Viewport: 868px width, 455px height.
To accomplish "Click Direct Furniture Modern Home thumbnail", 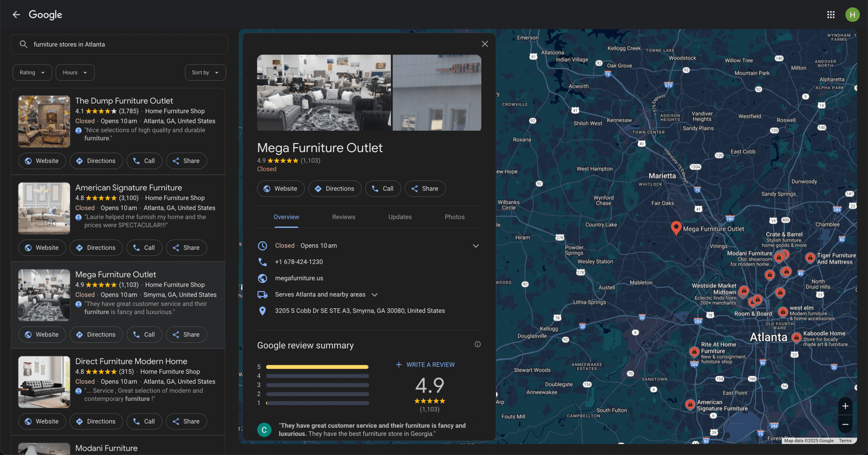I will (x=44, y=382).
